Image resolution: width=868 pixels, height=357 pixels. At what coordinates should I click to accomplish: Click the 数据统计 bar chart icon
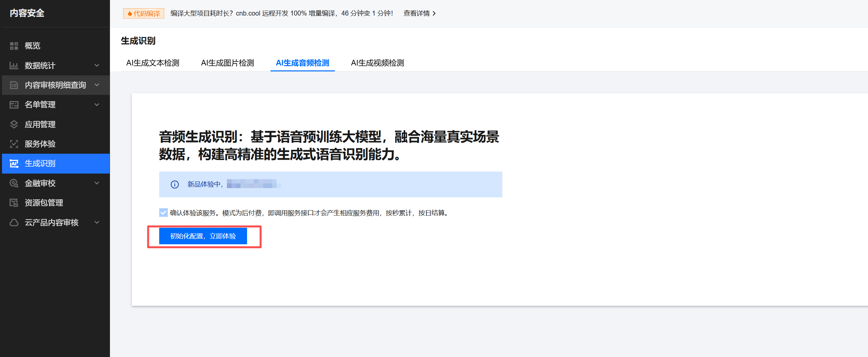(x=14, y=65)
